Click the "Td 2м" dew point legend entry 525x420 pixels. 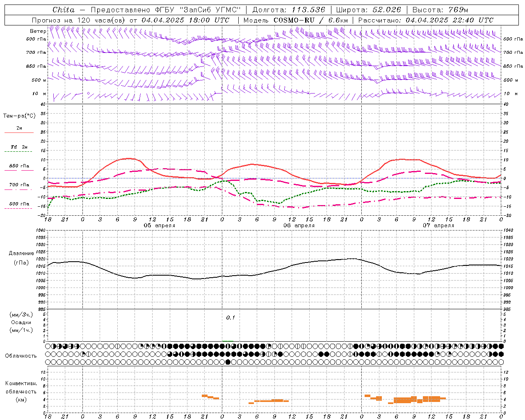point(19,147)
